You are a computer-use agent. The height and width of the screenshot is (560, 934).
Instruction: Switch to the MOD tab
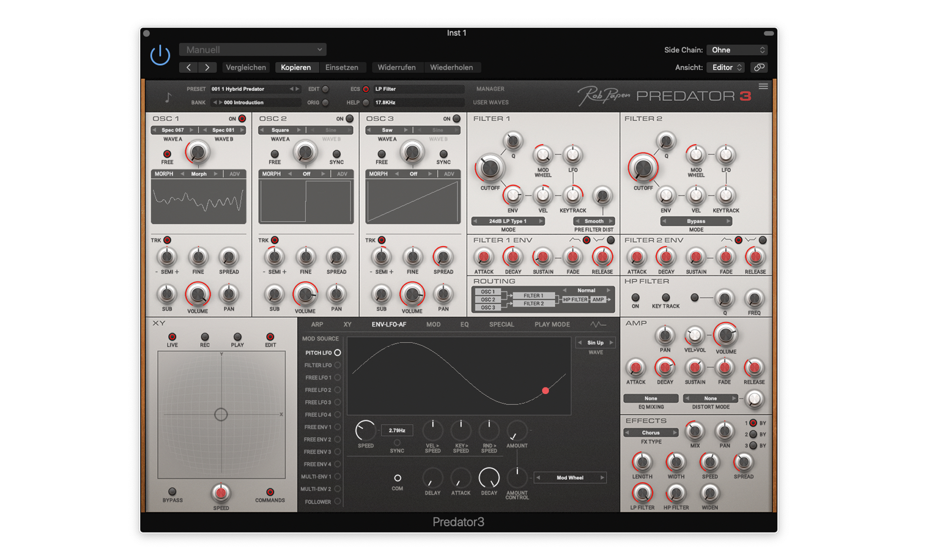(x=433, y=324)
